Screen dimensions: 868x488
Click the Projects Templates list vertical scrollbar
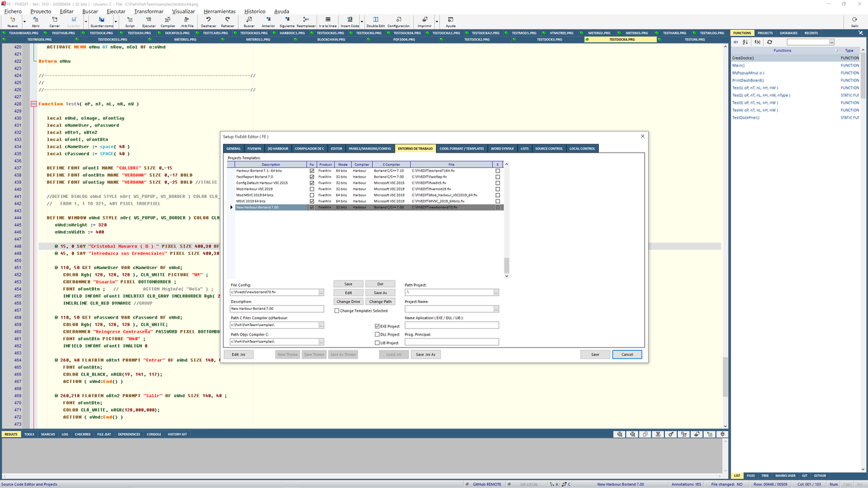[x=507, y=220]
